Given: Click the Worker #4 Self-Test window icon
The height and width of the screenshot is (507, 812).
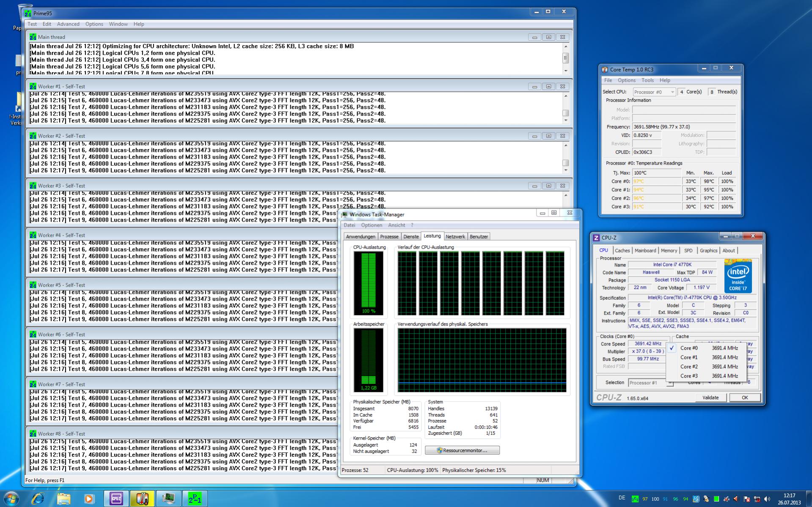Looking at the screenshot, I should coord(33,235).
